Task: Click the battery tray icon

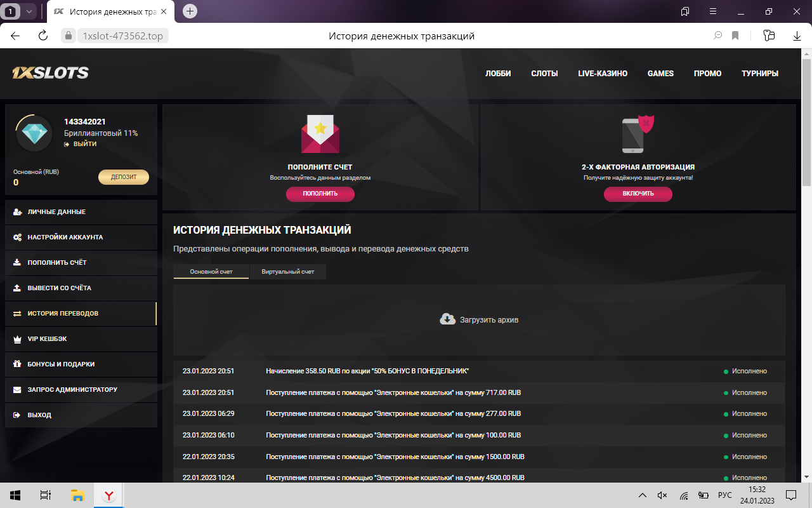Action: pos(704,495)
